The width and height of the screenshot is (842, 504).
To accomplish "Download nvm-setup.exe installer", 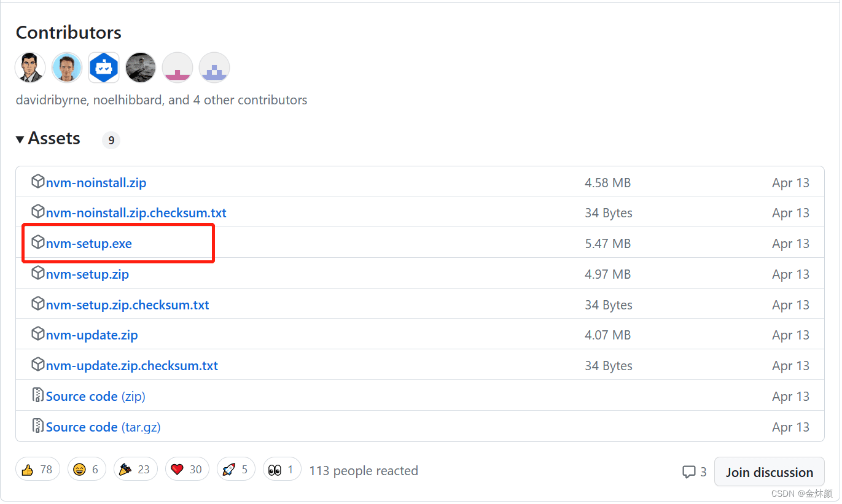I will point(89,244).
